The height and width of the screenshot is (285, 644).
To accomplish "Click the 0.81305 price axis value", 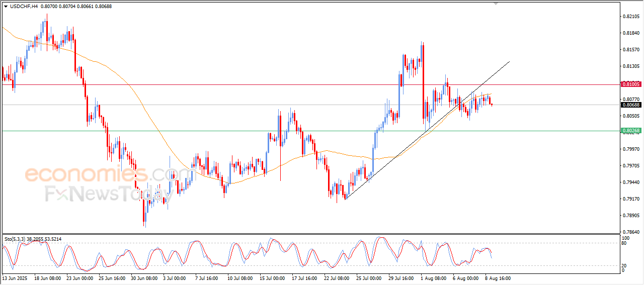I will point(631,66).
